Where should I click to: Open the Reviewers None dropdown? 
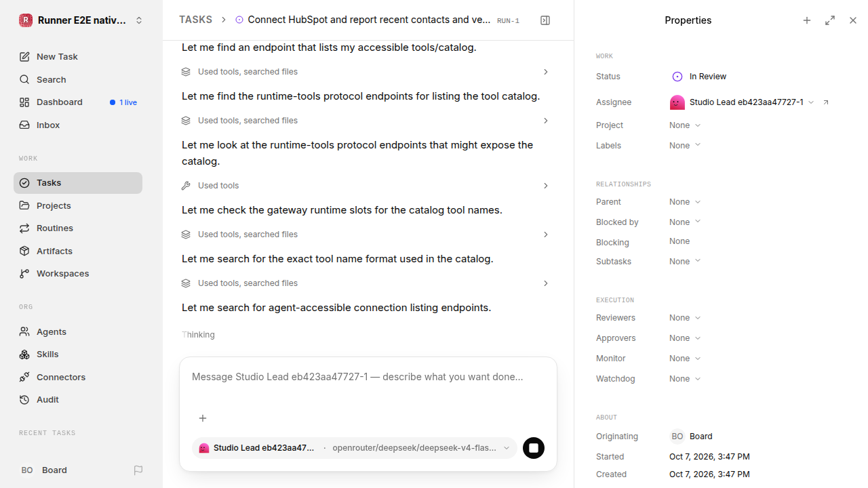685,318
